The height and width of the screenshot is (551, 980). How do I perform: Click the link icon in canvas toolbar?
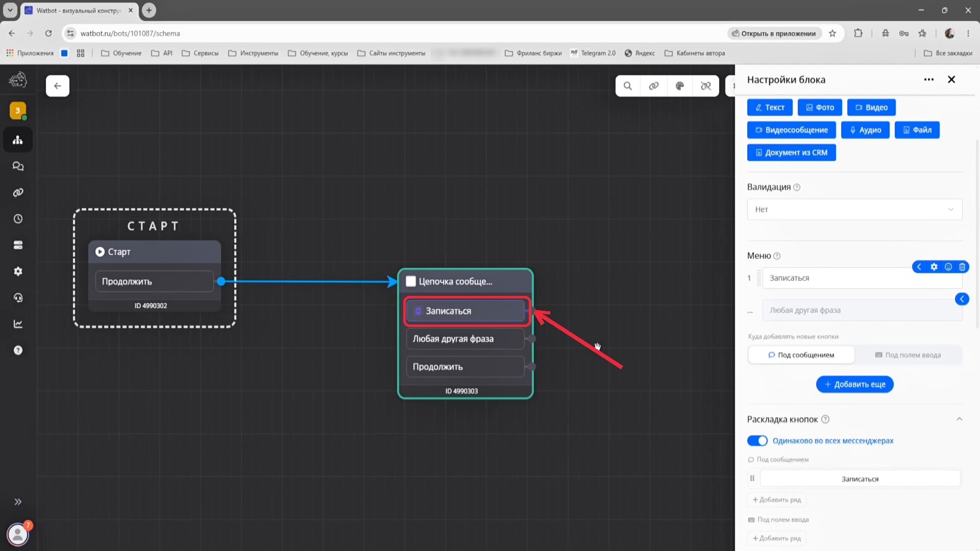pyautogui.click(x=654, y=86)
